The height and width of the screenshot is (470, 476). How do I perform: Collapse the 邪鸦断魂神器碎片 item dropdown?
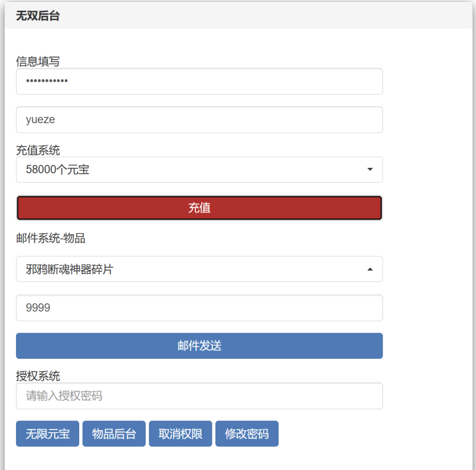coord(199,269)
